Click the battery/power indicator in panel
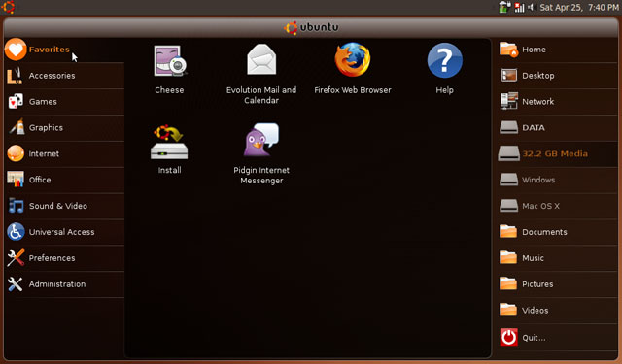Screen dimensions: 622x364 click(x=504, y=7)
